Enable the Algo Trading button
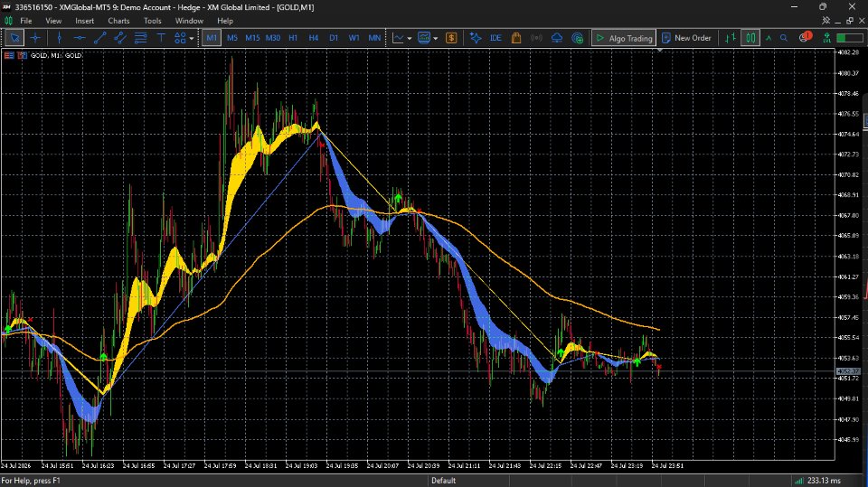 (623, 38)
